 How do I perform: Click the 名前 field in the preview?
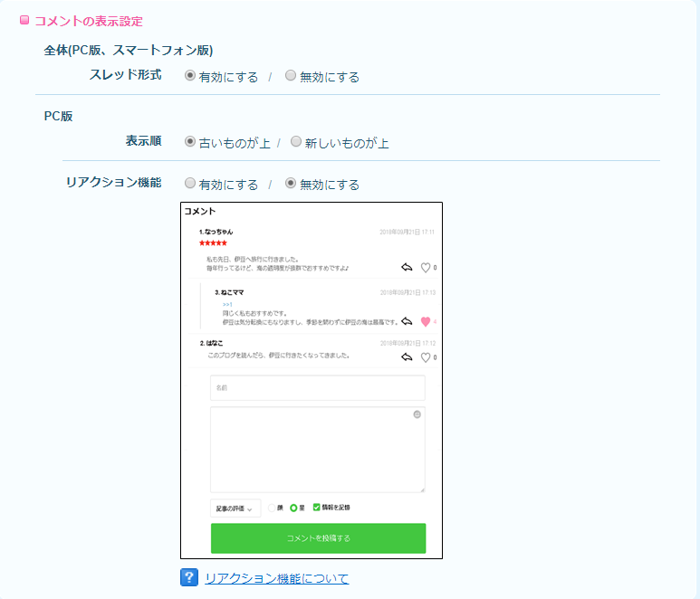click(x=318, y=387)
